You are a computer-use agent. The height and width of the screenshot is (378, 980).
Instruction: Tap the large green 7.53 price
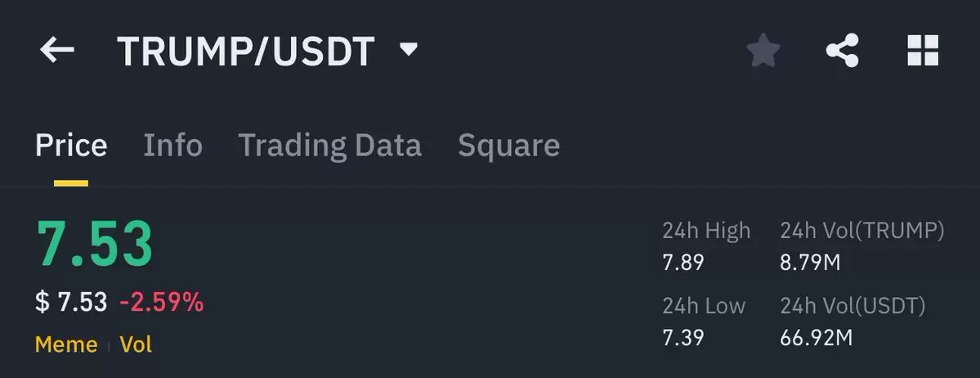pos(95,244)
